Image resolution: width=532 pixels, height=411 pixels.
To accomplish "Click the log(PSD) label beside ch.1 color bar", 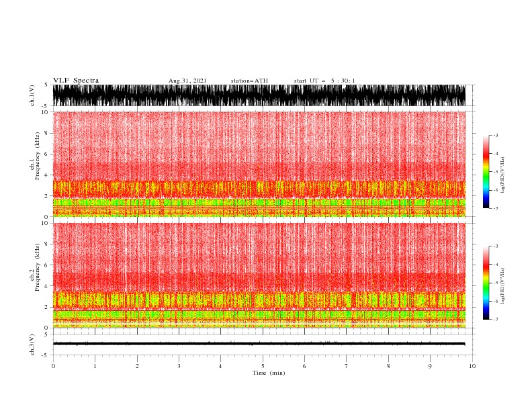I will coord(502,175).
